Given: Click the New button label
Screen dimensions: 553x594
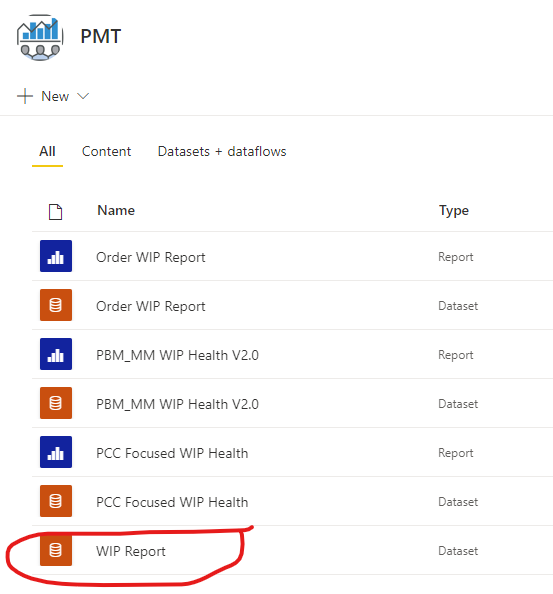Looking at the screenshot, I should (55, 96).
